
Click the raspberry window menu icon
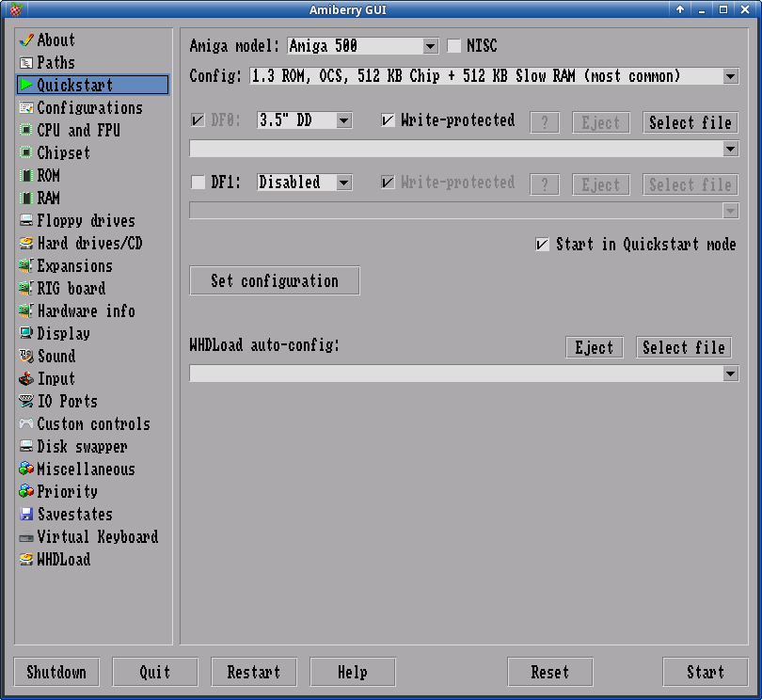click(x=16, y=9)
